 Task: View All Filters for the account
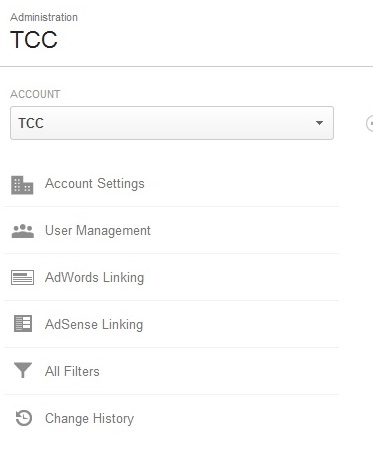click(72, 371)
